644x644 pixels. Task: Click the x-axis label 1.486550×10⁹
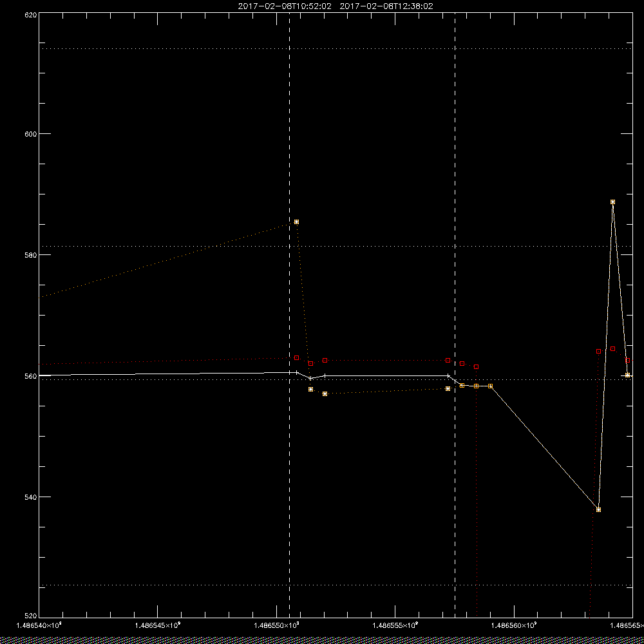tap(276, 625)
